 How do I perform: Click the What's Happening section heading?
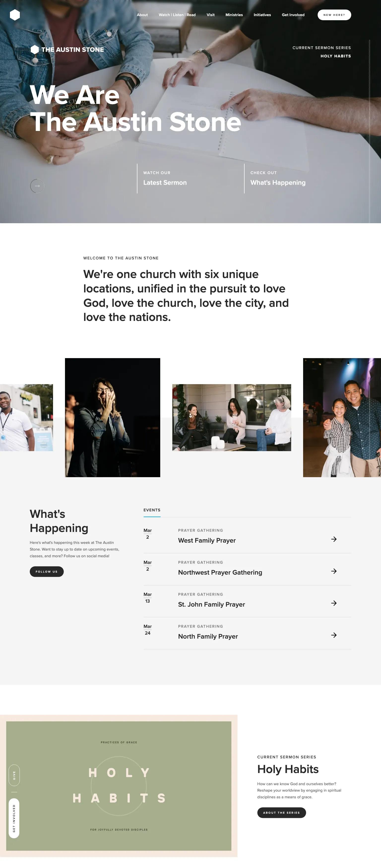[59, 521]
